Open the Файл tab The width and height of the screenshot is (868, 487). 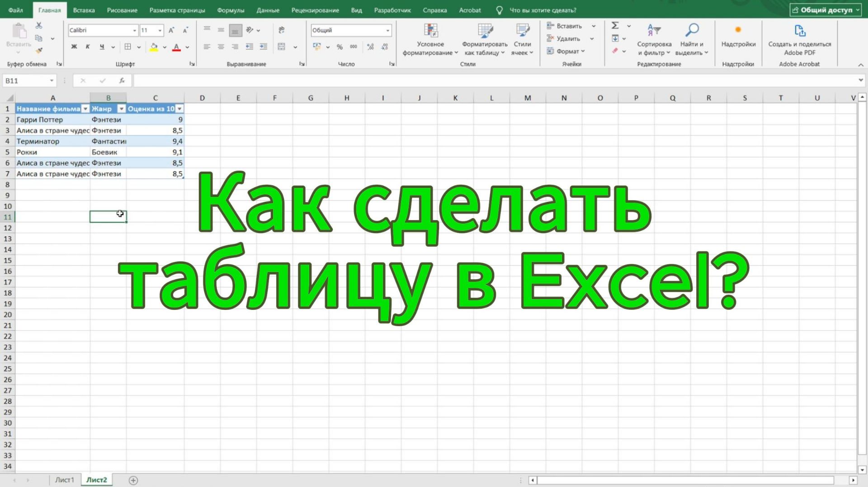[x=16, y=10]
